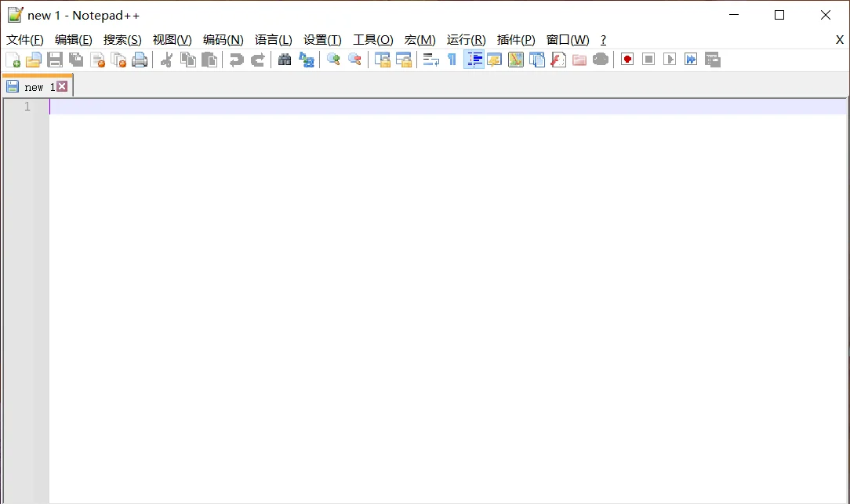The image size is (850, 504).
Task: Click the ? help menu item
Action: 603,40
